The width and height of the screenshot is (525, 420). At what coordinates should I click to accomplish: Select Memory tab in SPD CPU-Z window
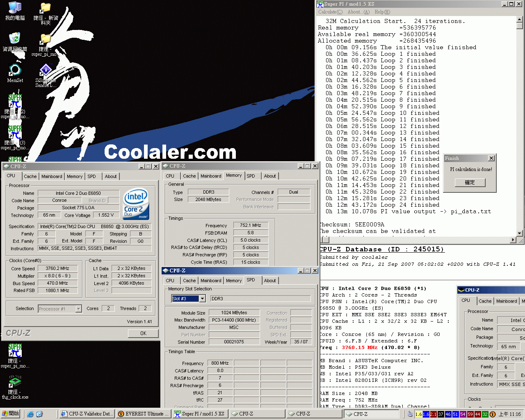tap(234, 281)
